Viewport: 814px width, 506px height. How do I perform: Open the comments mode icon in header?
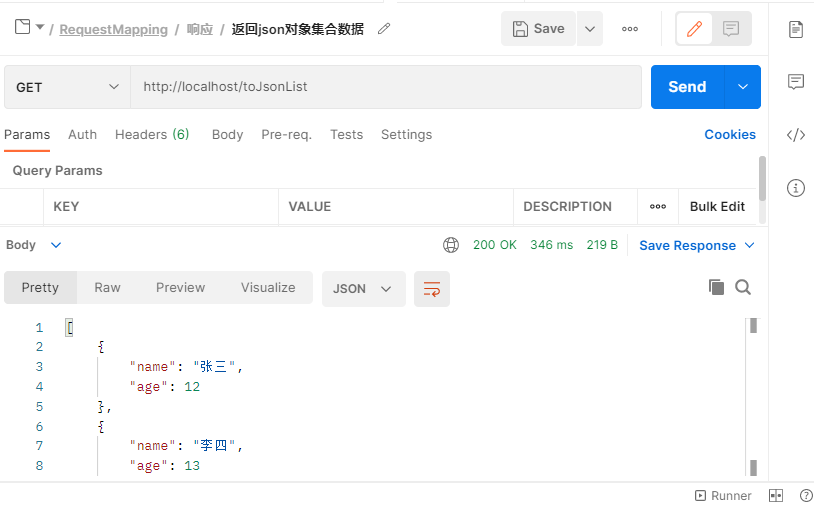pos(731,29)
